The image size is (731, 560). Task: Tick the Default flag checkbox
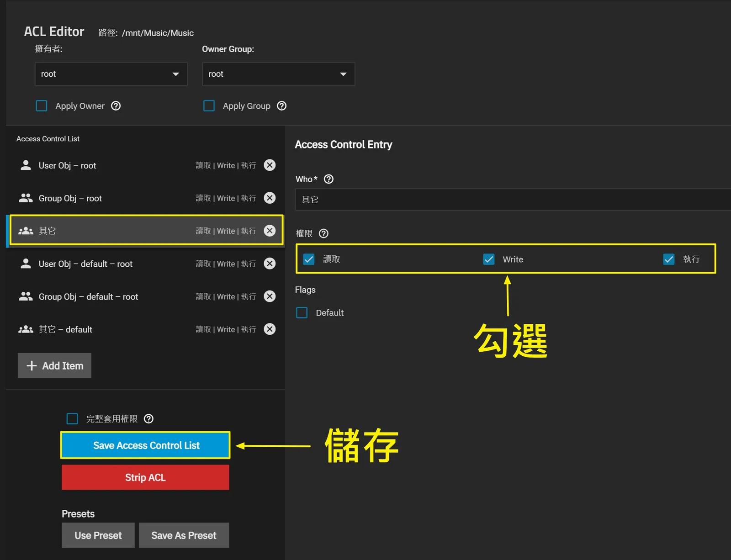coord(302,313)
